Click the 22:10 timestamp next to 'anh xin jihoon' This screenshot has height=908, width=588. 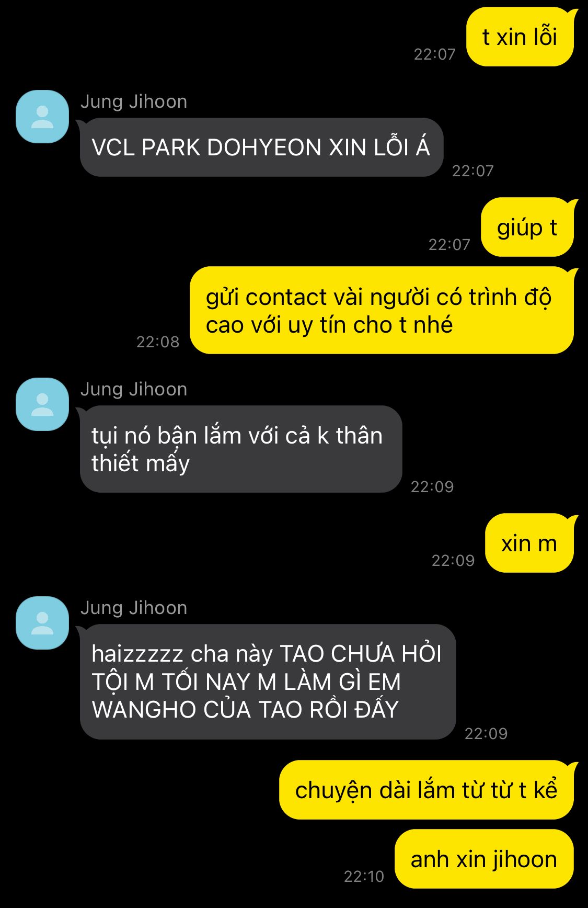(364, 876)
